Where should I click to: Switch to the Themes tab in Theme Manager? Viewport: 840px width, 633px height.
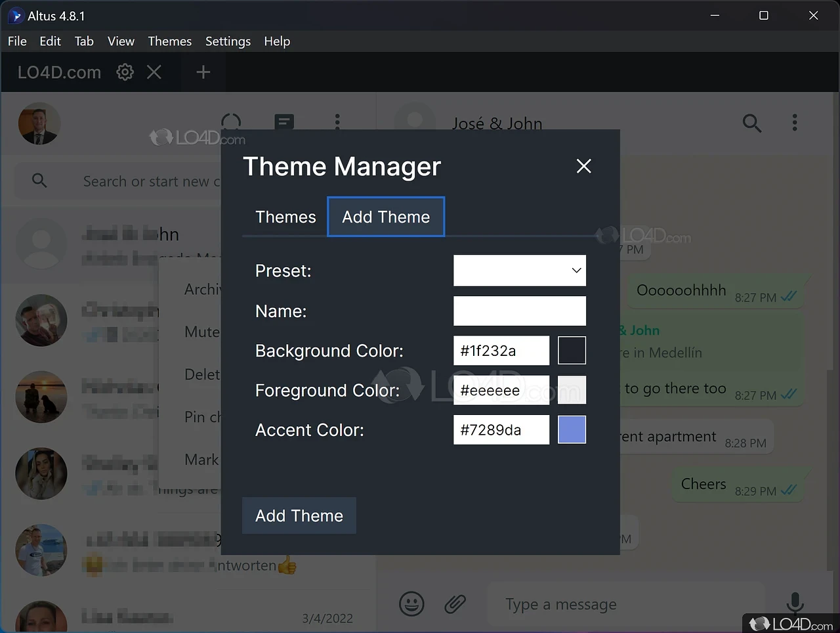(285, 217)
